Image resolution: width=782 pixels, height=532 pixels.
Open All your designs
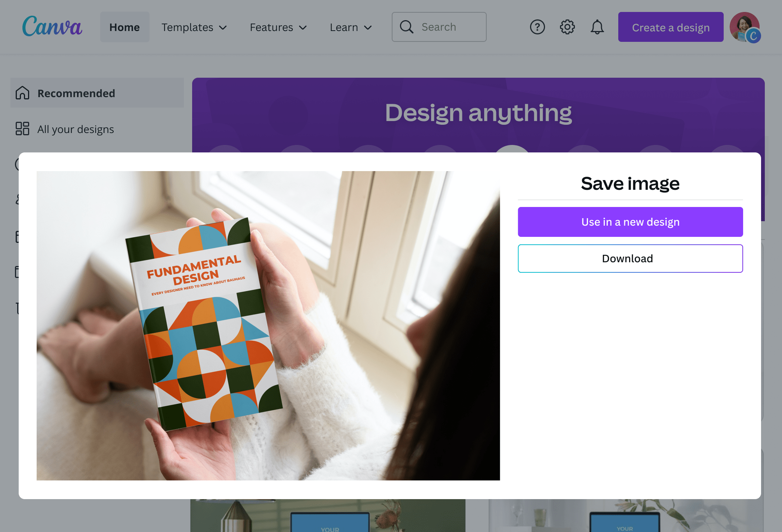pos(76,129)
